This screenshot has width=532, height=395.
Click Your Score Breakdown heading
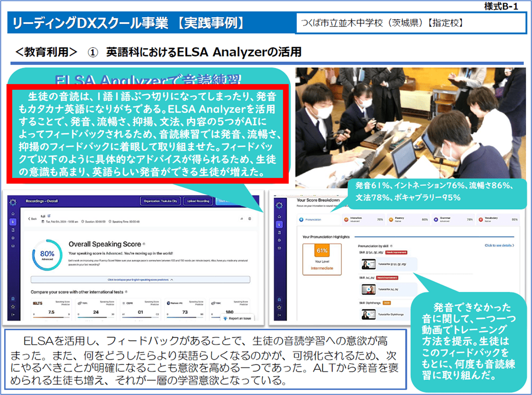pos(318,200)
